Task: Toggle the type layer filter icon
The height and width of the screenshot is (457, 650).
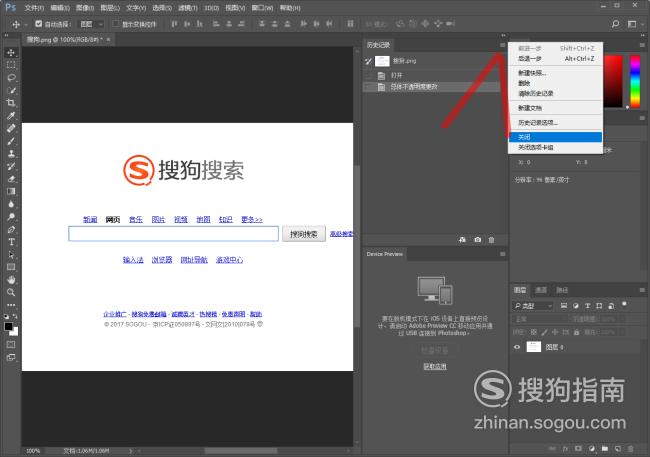Action: coord(587,306)
